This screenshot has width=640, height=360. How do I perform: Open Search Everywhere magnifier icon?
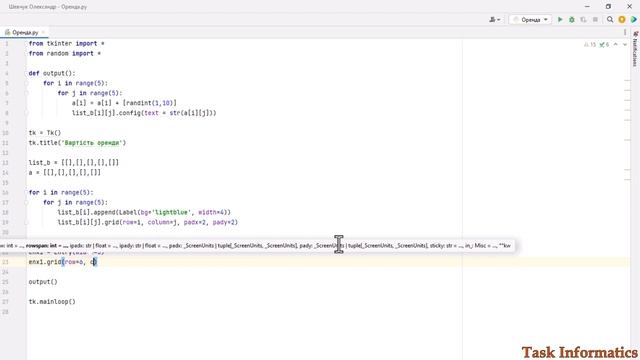click(610, 20)
